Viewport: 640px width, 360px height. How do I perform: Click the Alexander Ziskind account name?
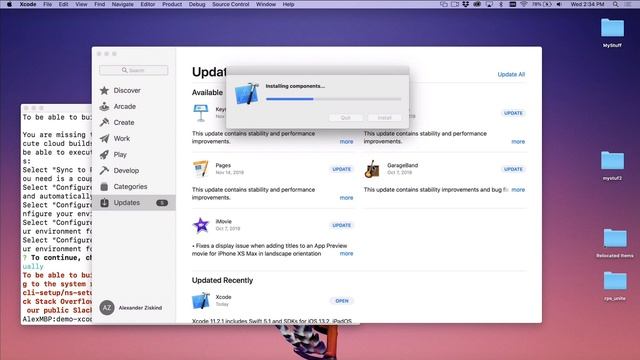point(140,308)
